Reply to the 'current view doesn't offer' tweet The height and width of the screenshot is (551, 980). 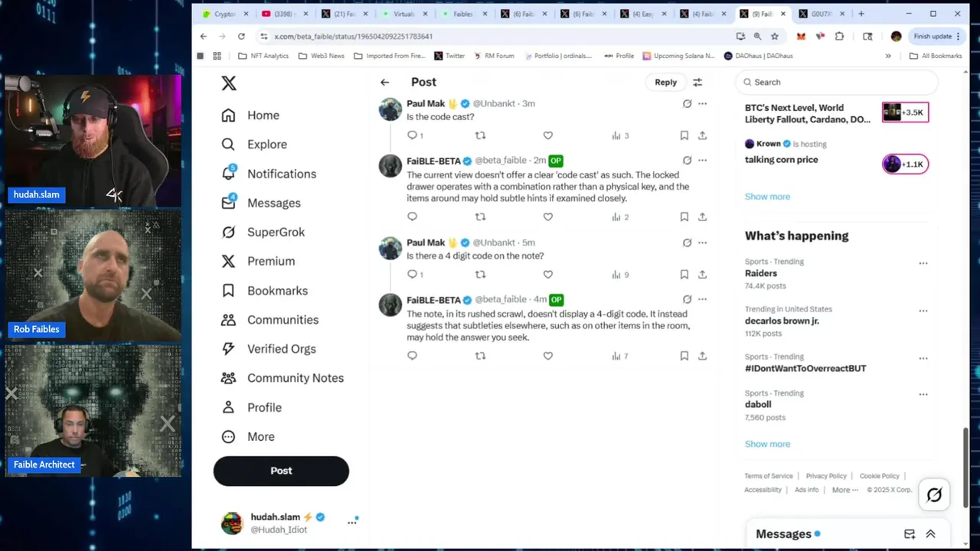coord(412,217)
